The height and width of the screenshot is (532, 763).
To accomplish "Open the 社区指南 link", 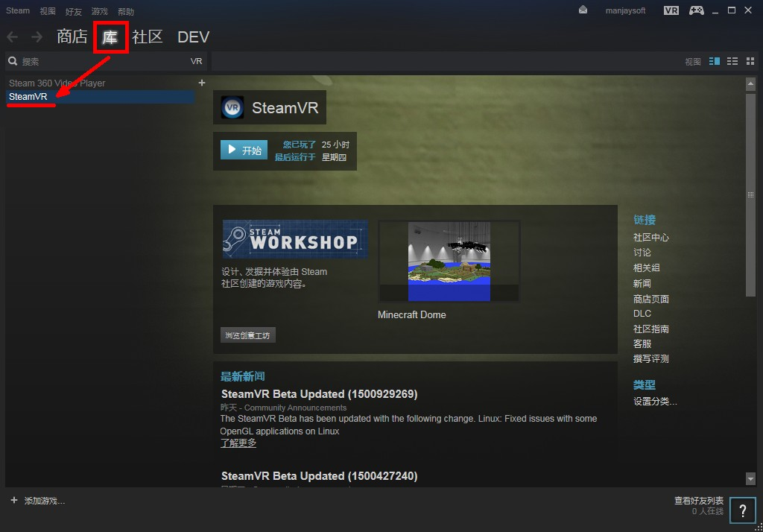I will [x=650, y=329].
